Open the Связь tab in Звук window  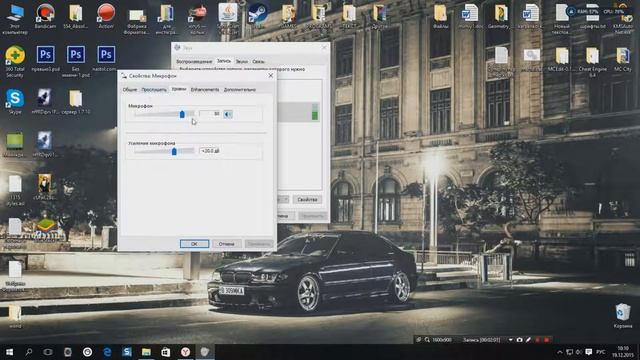click(258, 61)
